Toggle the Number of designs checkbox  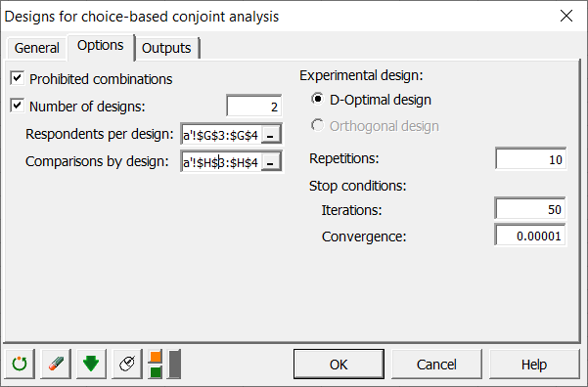coord(18,106)
